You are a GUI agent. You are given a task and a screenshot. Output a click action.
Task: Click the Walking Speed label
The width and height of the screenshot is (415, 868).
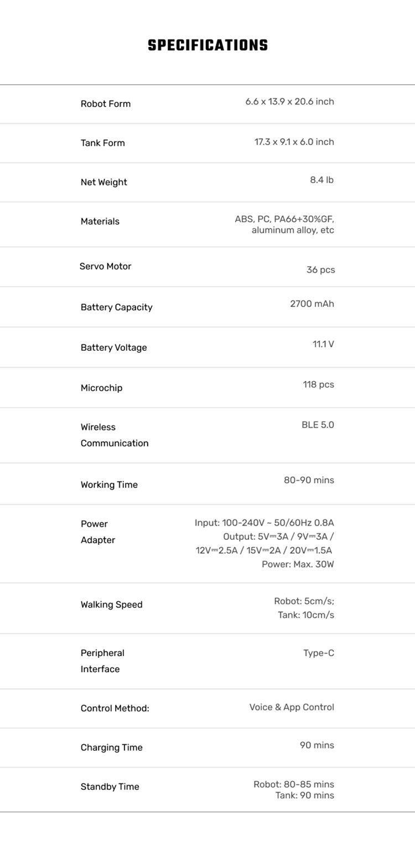click(112, 605)
